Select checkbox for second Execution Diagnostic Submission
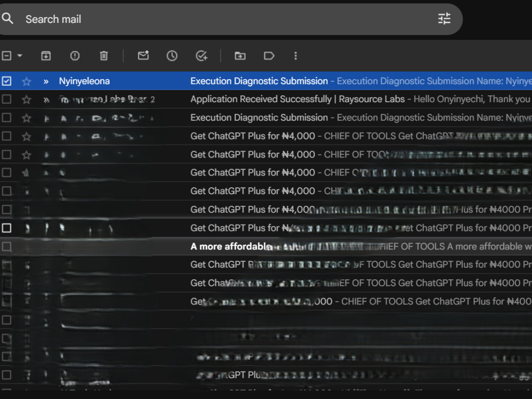The height and width of the screenshot is (399, 532). [x=6, y=118]
